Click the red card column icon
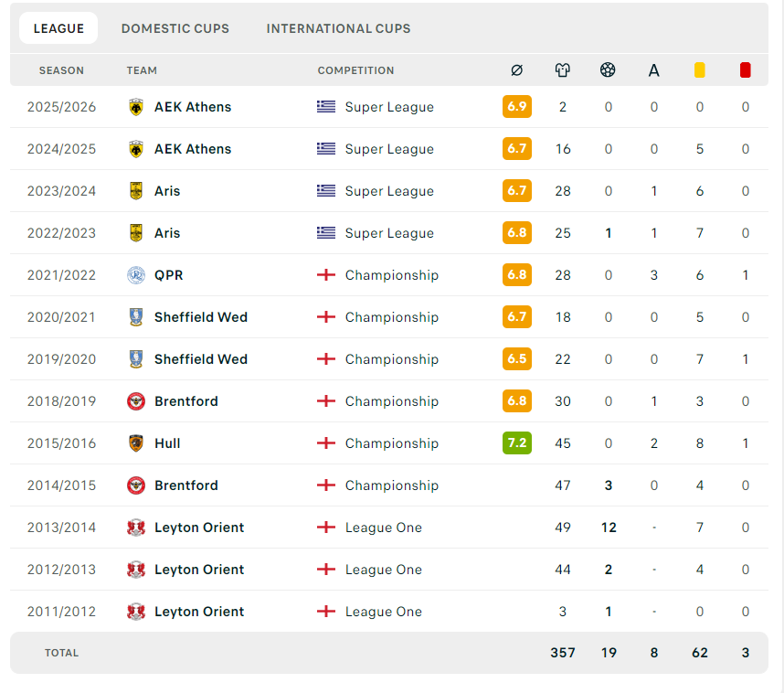Image resolution: width=784 pixels, height=693 pixels. click(x=745, y=70)
